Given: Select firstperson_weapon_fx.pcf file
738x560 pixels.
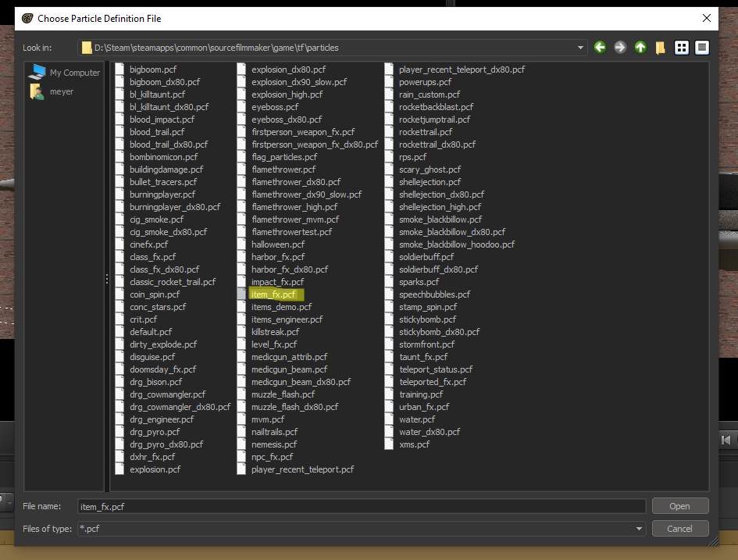Looking at the screenshot, I should pos(303,132).
